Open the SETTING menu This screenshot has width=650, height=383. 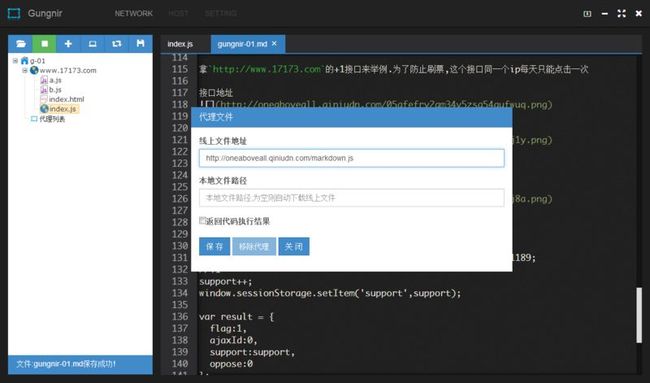[221, 13]
